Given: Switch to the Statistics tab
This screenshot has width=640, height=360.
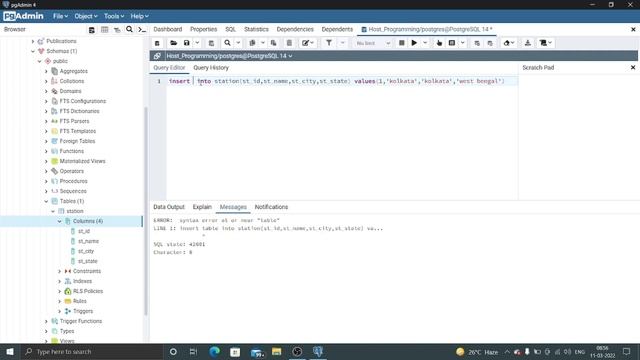Looking at the screenshot, I should point(256,29).
